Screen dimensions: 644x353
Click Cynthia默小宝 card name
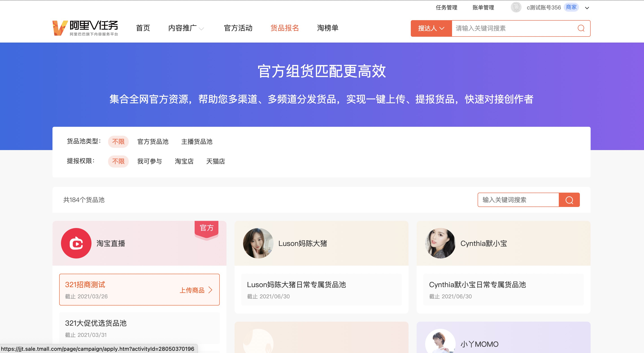point(483,243)
